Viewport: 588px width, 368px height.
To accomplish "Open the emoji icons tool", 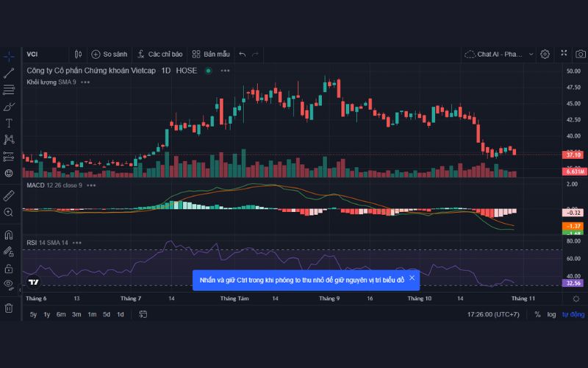I will (9, 173).
